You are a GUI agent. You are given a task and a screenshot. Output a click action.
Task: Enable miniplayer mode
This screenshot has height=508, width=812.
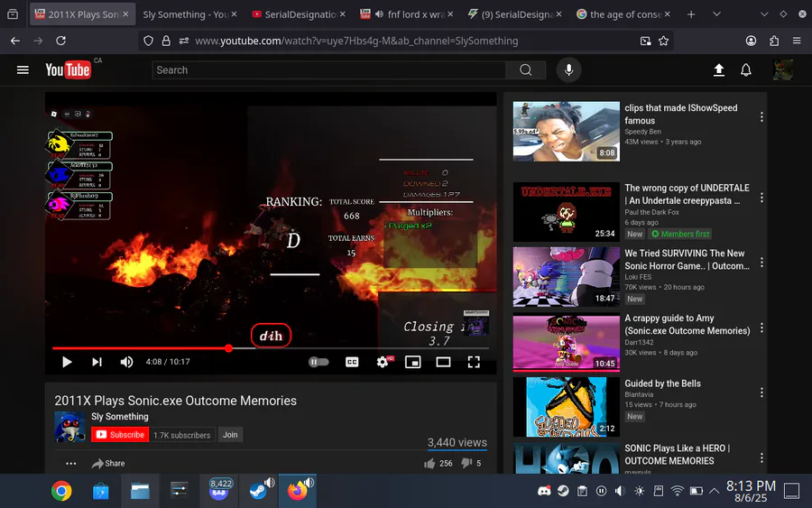click(412, 362)
